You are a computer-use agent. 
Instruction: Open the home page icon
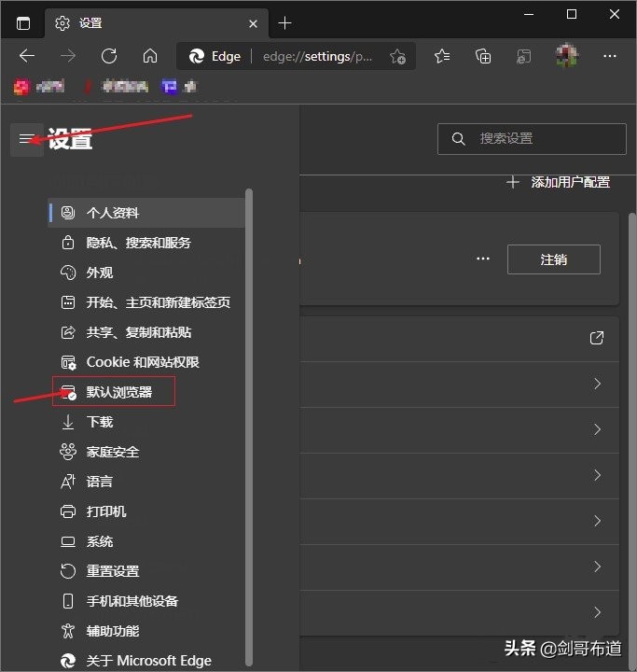pyautogui.click(x=150, y=56)
